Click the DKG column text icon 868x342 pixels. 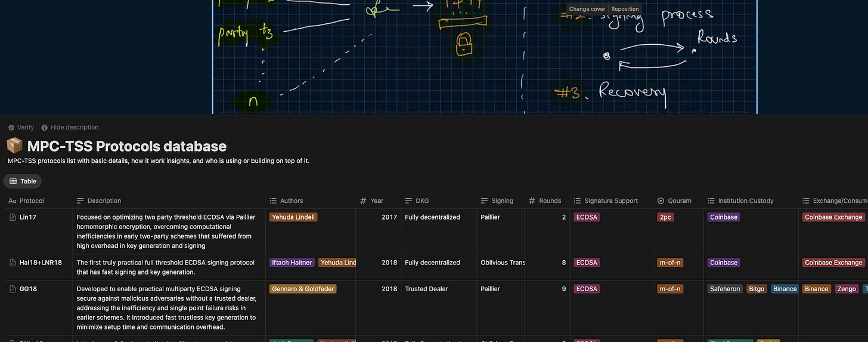tap(408, 201)
